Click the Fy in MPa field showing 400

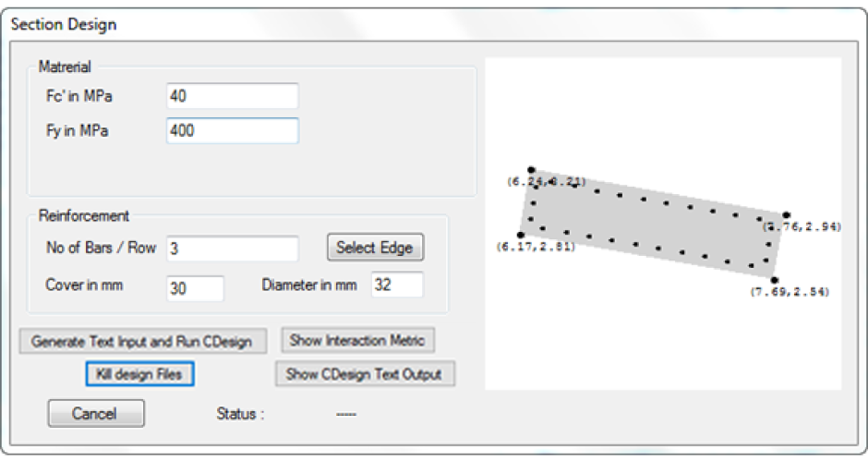click(x=233, y=130)
